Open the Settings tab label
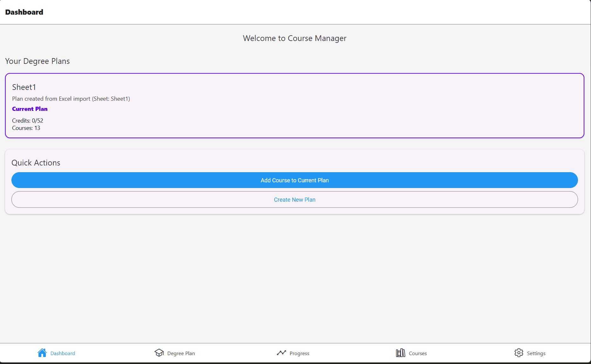The height and width of the screenshot is (364, 591). [536, 354]
